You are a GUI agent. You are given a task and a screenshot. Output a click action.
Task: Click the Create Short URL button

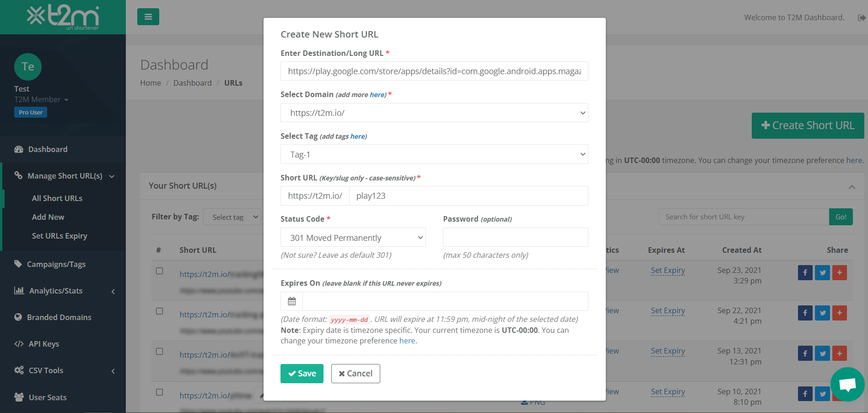[808, 125]
